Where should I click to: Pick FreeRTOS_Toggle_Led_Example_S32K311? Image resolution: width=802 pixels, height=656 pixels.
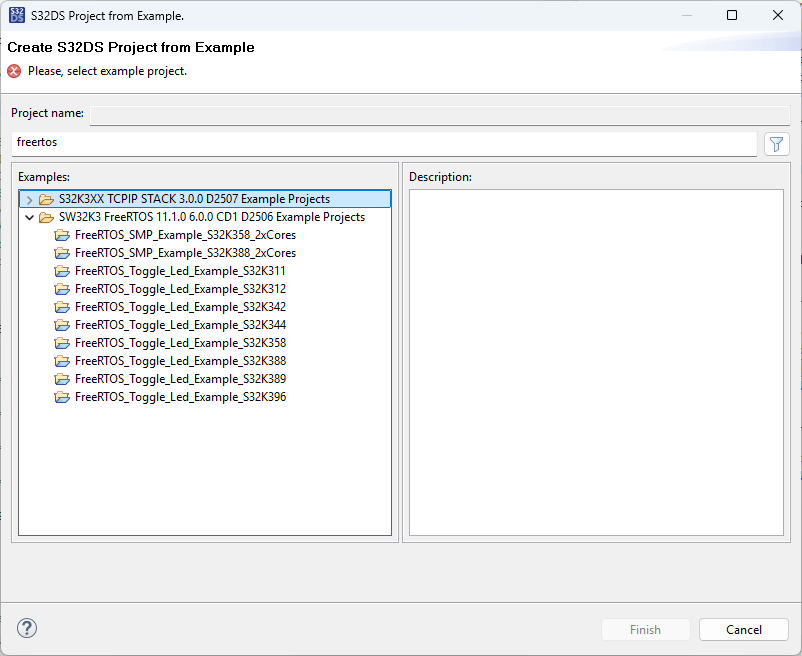(x=180, y=271)
